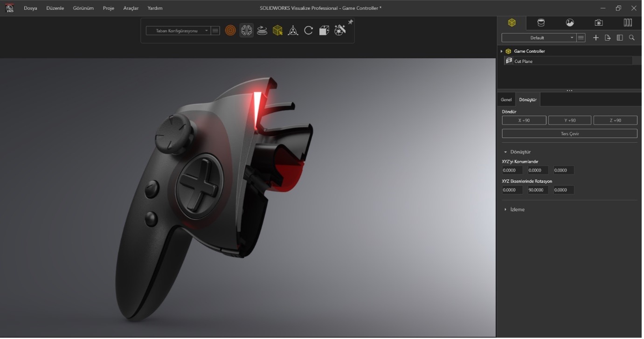This screenshot has width=644, height=339.
Task: Click the magnifier to search the model tree
Action: [x=632, y=38]
